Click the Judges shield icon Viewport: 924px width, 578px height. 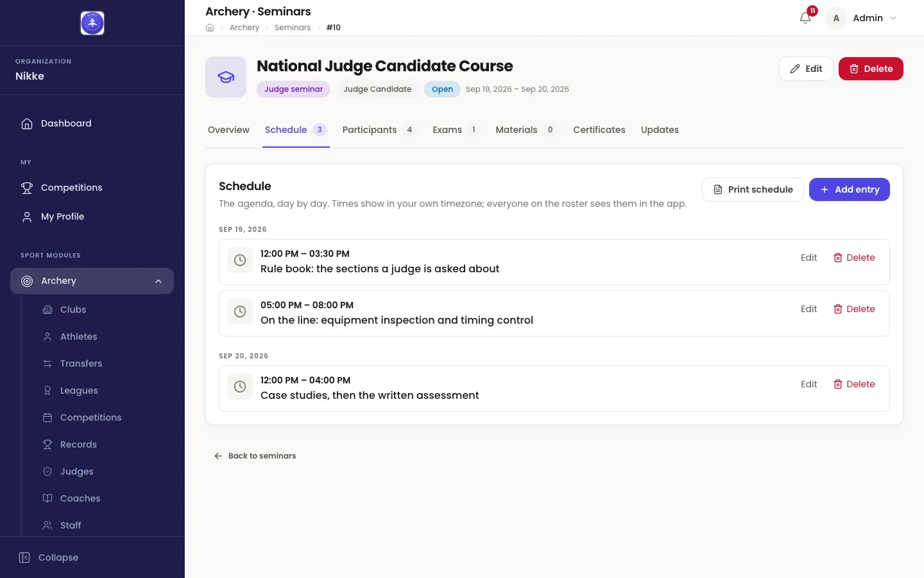click(47, 471)
